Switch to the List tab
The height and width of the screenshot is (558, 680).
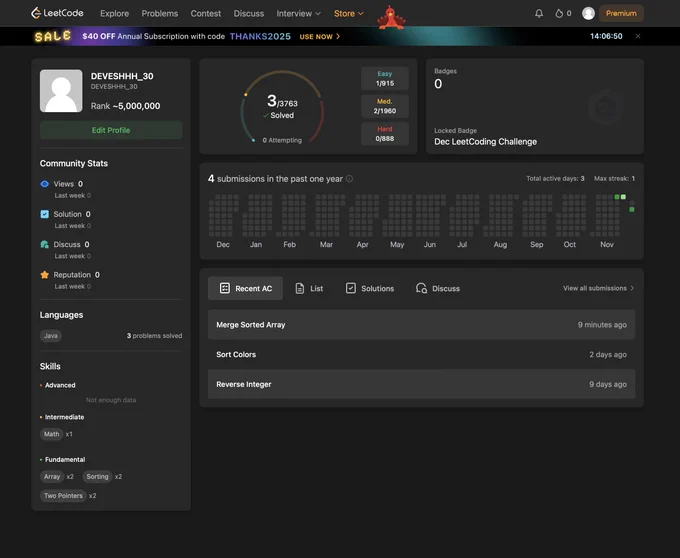coord(309,288)
